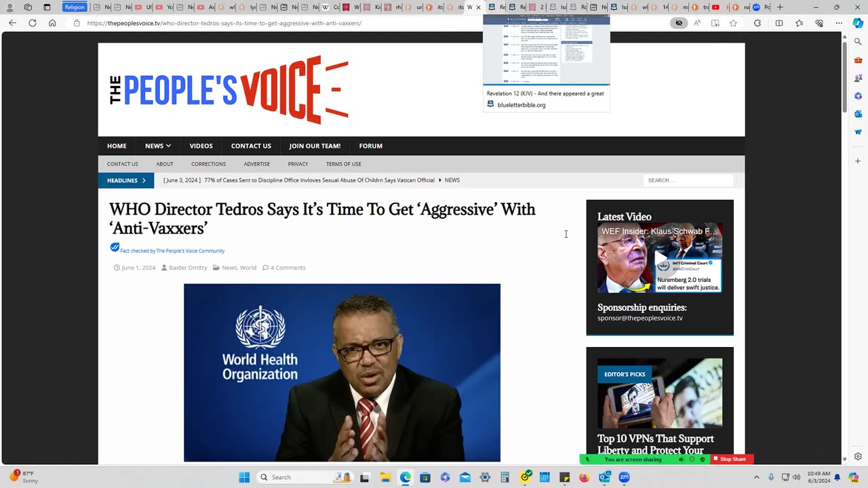Open TERMS OF USE link
The height and width of the screenshot is (488, 868).
point(343,164)
